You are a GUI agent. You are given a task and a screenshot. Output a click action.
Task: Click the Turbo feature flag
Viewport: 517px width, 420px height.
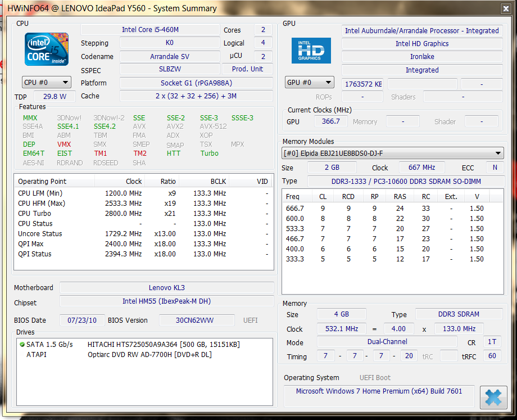210,153
